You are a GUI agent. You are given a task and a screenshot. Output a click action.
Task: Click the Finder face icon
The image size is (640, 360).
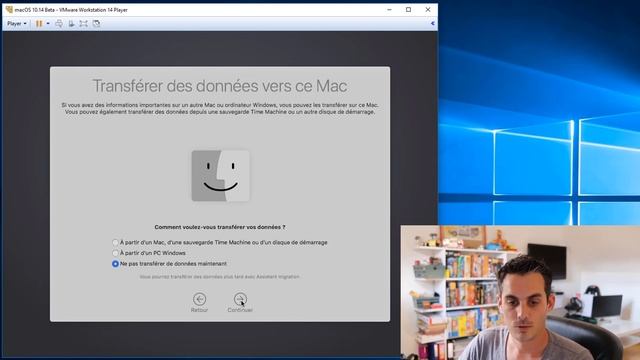[x=220, y=176]
